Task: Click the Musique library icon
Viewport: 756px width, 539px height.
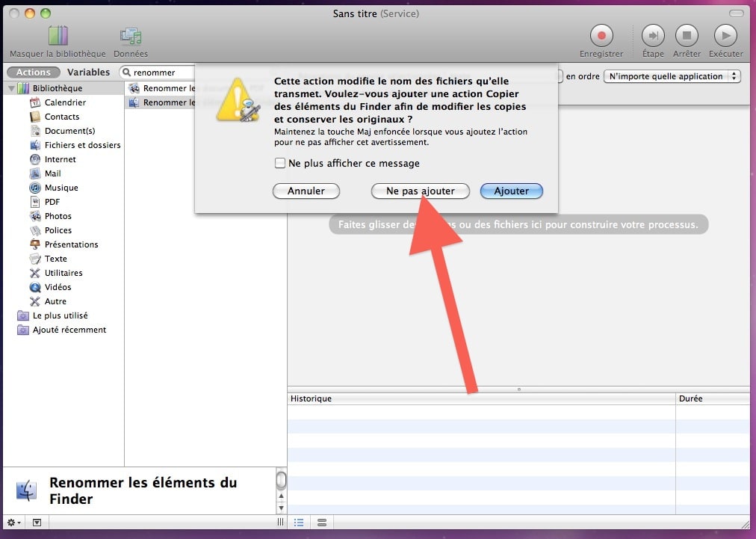Action: click(34, 188)
